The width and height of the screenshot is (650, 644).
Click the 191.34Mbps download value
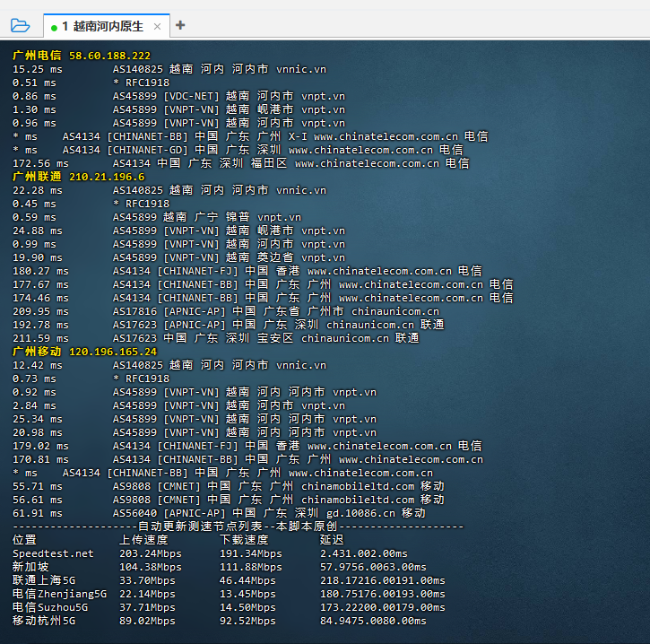(x=251, y=553)
